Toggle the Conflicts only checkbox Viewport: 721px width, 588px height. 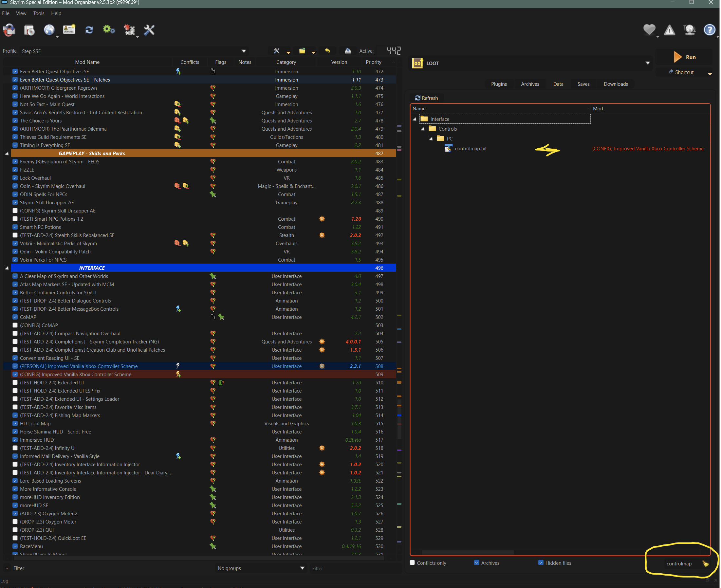pos(412,563)
